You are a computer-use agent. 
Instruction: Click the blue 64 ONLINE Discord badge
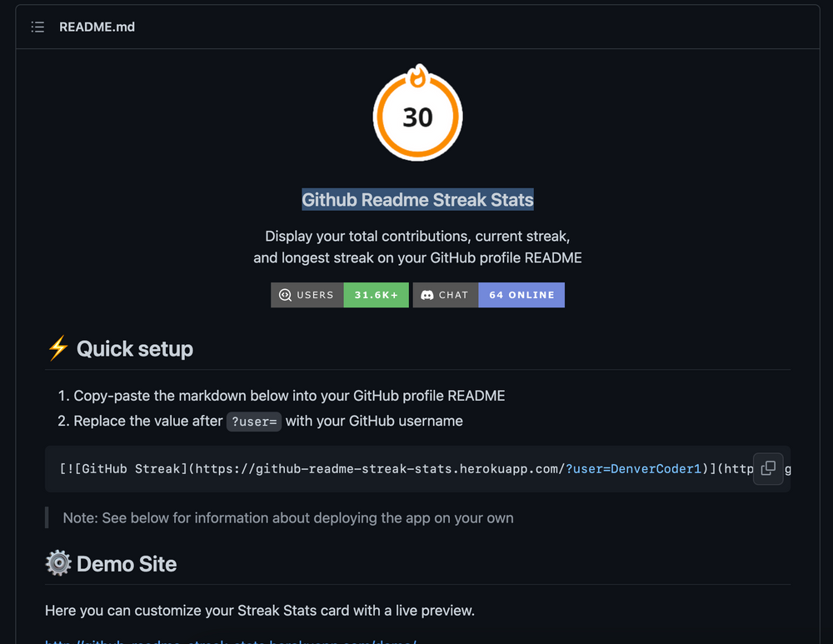[521, 294]
